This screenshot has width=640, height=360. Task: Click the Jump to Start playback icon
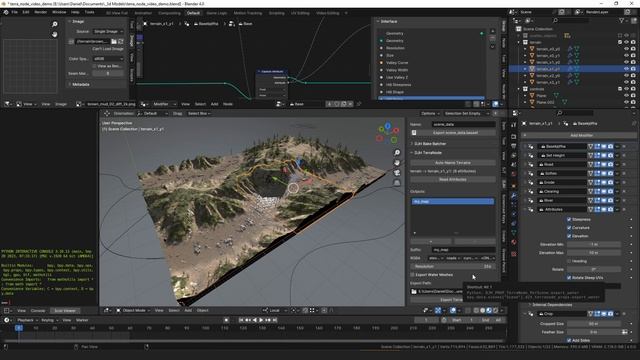(x=242, y=320)
